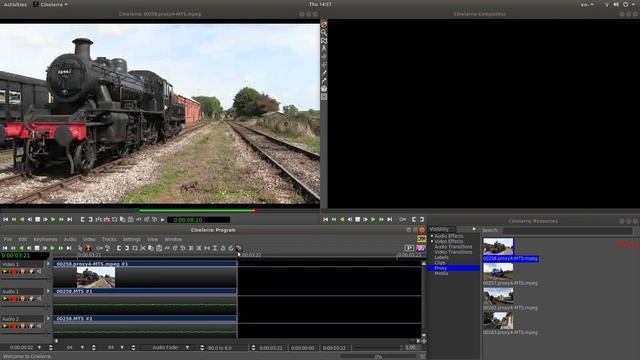The height and width of the screenshot is (360, 640).
Task: Click forward play in the Viewer transport
Action: point(53,220)
